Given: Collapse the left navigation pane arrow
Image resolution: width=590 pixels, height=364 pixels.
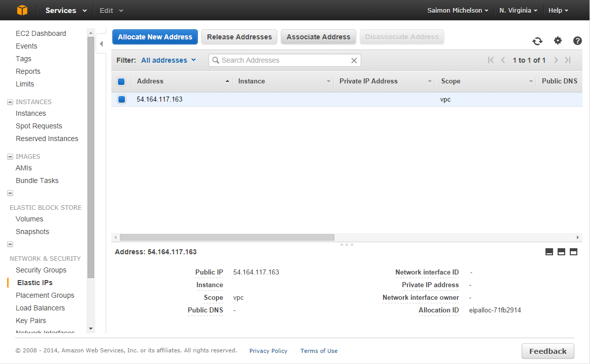Looking at the screenshot, I should [x=101, y=43].
